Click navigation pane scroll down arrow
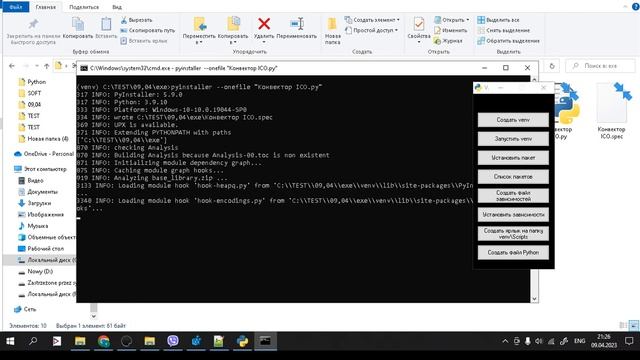The image size is (640, 360). click(93, 316)
